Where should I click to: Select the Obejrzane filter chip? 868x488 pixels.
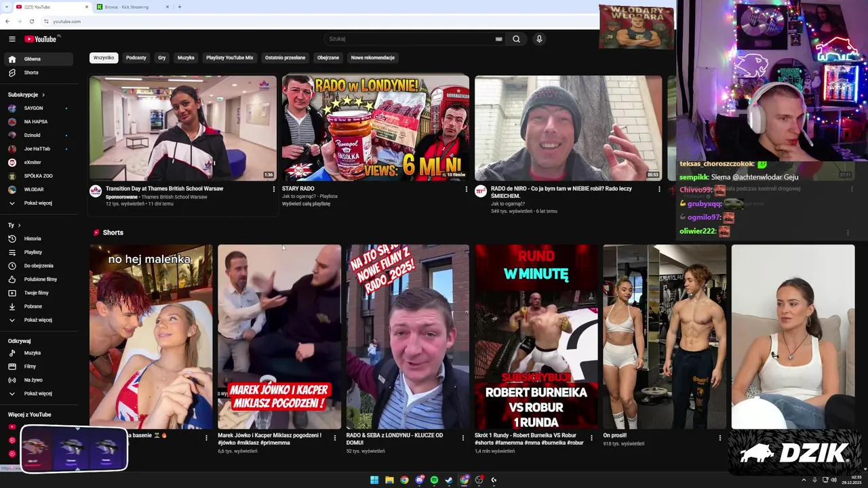coord(328,58)
